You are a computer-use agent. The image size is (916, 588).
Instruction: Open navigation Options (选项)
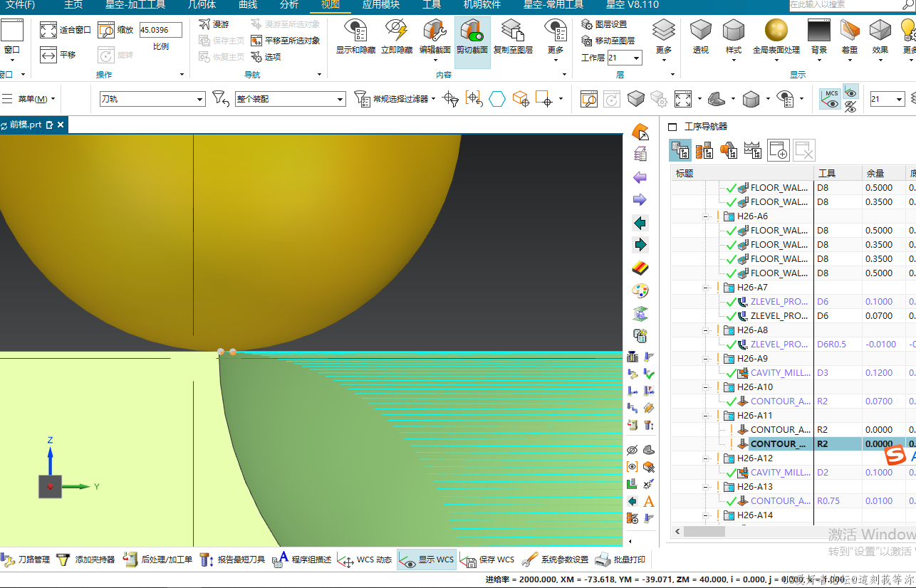pos(266,57)
